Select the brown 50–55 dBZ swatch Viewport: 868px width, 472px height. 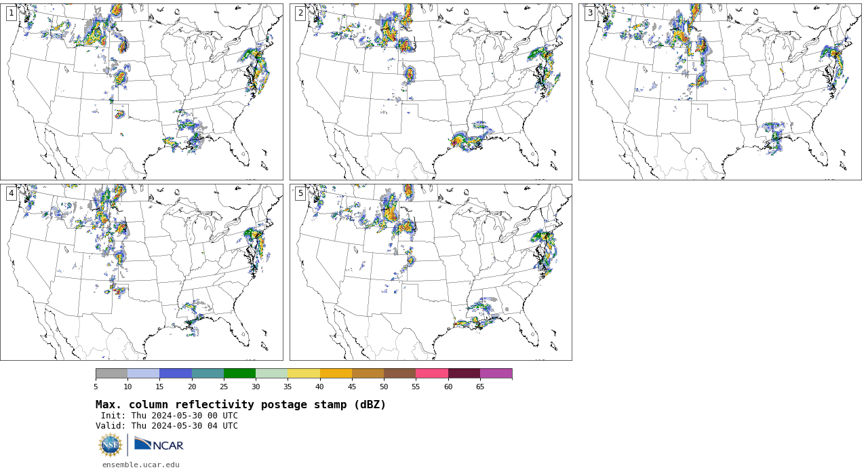[399, 373]
